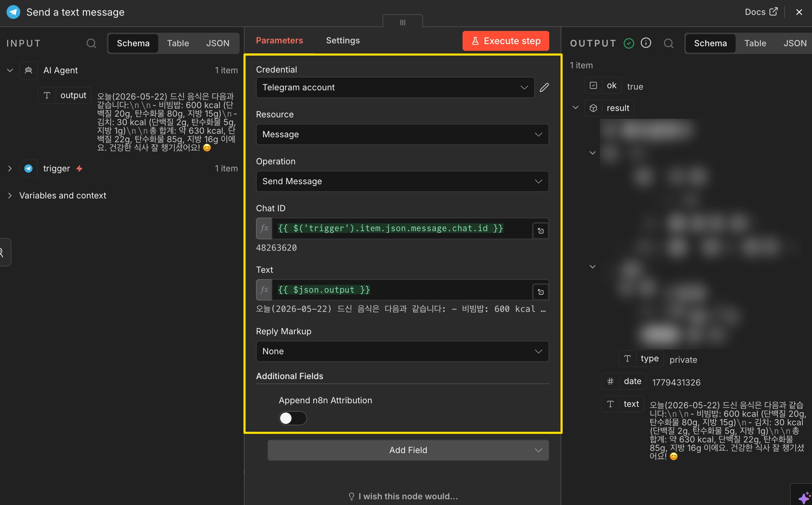The height and width of the screenshot is (505, 812).
Task: Search the OUTPUT panel
Action: (669, 43)
